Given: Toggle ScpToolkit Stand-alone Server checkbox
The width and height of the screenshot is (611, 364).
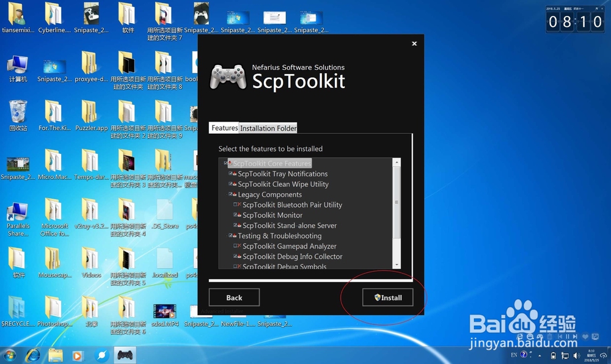Looking at the screenshot, I should (235, 225).
